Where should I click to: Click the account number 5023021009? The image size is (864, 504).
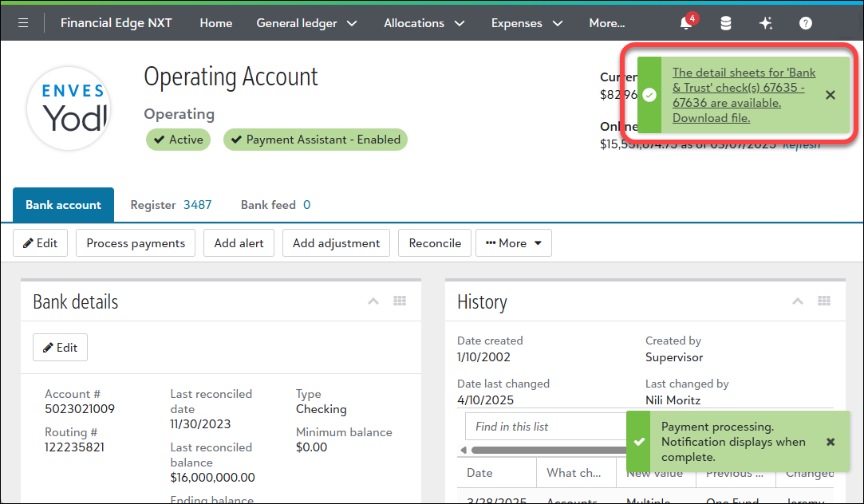(x=80, y=409)
